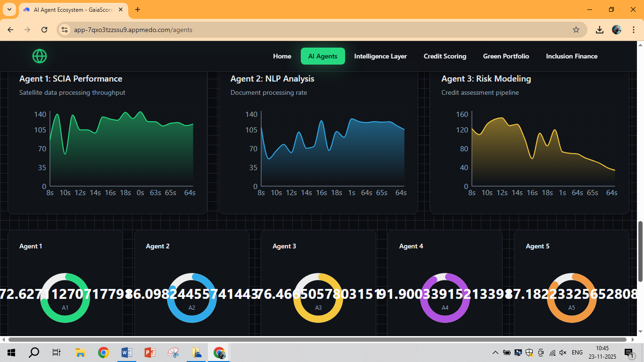
Task: Bookmark page with the star icon
Action: point(576,30)
